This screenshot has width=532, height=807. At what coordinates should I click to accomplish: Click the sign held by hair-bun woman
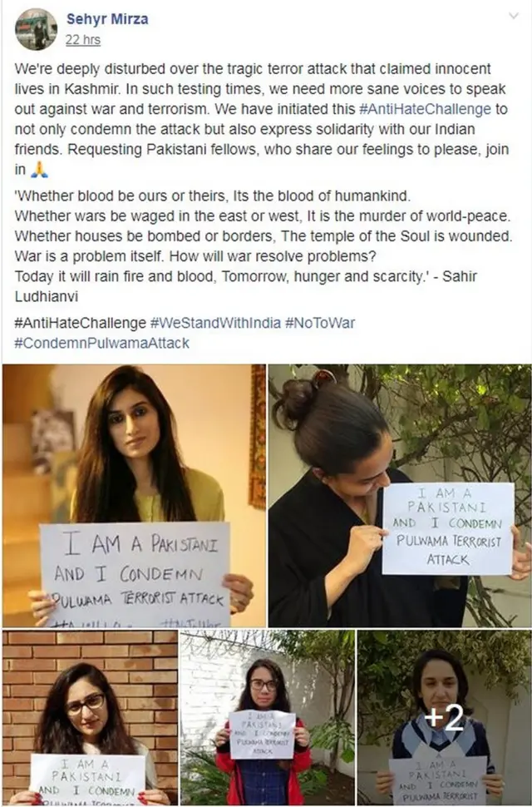coord(448,528)
